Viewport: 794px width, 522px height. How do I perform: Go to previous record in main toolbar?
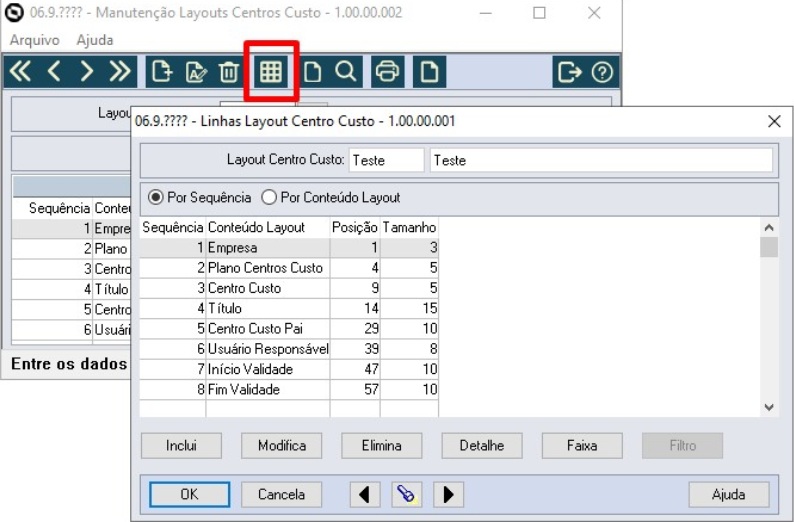click(54, 71)
